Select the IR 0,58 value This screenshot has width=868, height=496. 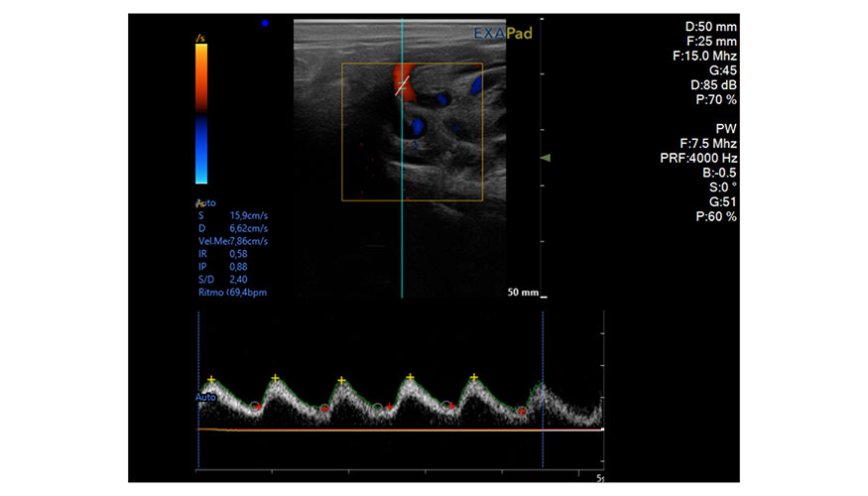223,254
